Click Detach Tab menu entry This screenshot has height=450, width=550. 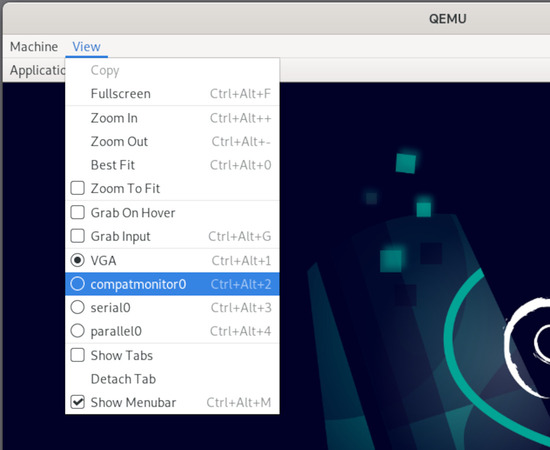(172, 379)
